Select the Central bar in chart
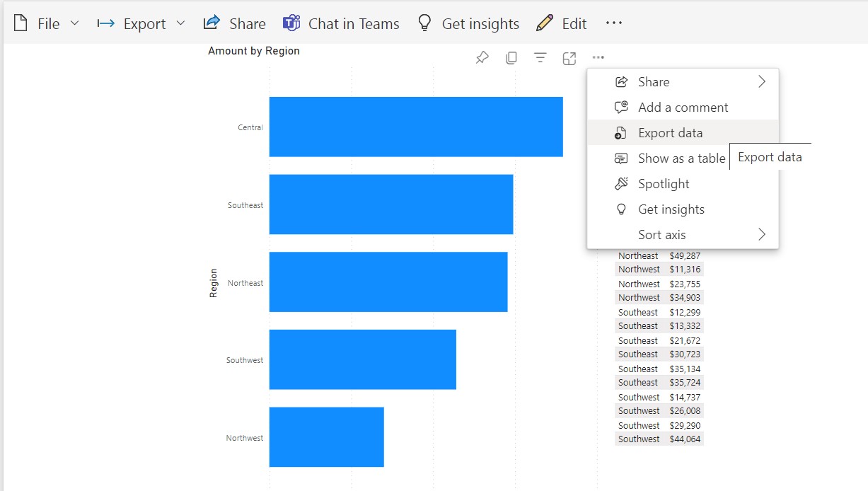The image size is (868, 491). click(x=416, y=127)
